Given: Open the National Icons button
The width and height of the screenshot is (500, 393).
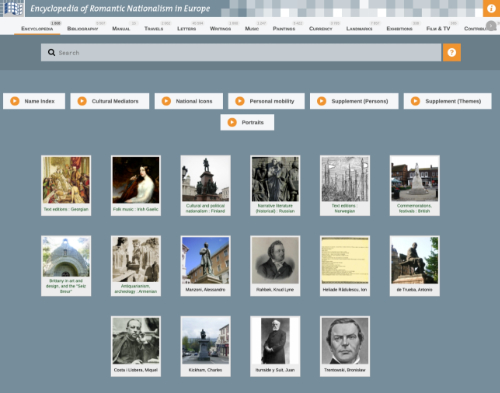Looking at the screenshot, I should pyautogui.click(x=189, y=101).
